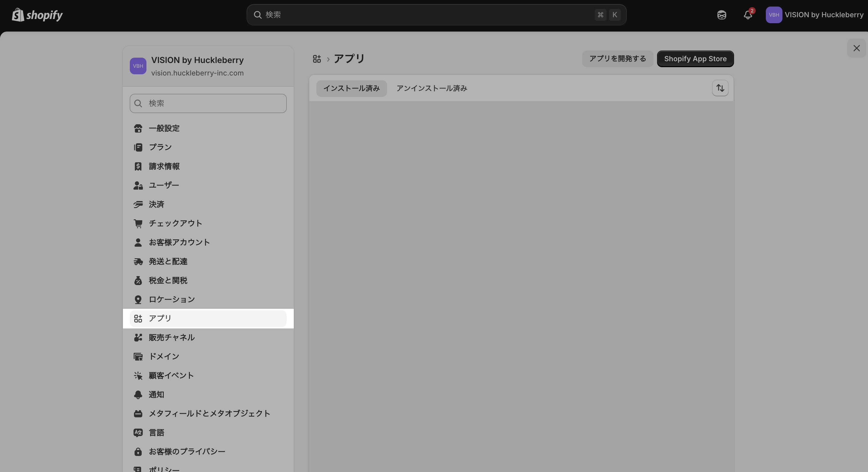Image resolution: width=868 pixels, height=472 pixels.
Task: Switch to アンインストール済み tab
Action: click(432, 88)
